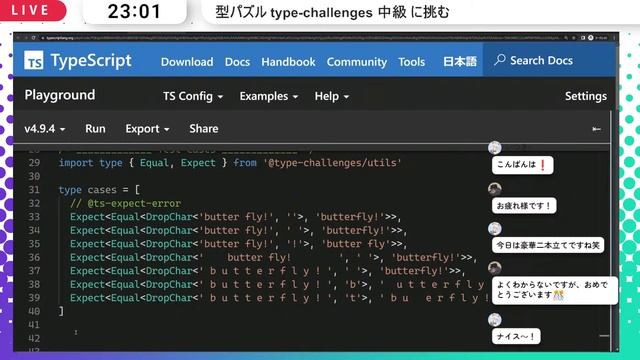
Task: Collapse sidebar with the arrow icon
Action: click(596, 129)
